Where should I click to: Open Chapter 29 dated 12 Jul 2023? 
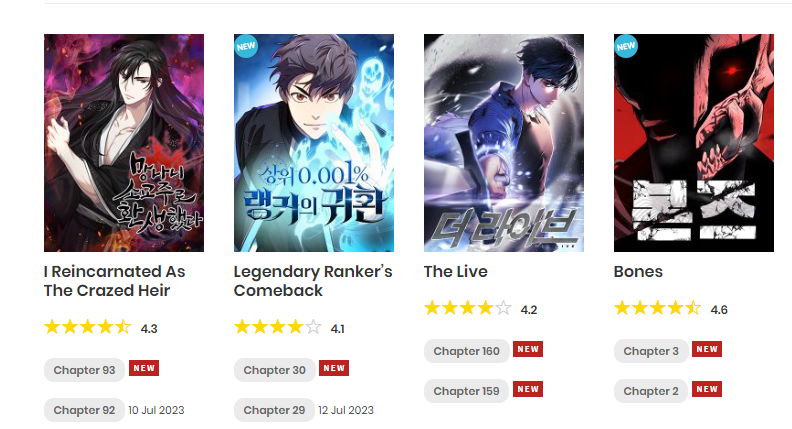pos(274,410)
